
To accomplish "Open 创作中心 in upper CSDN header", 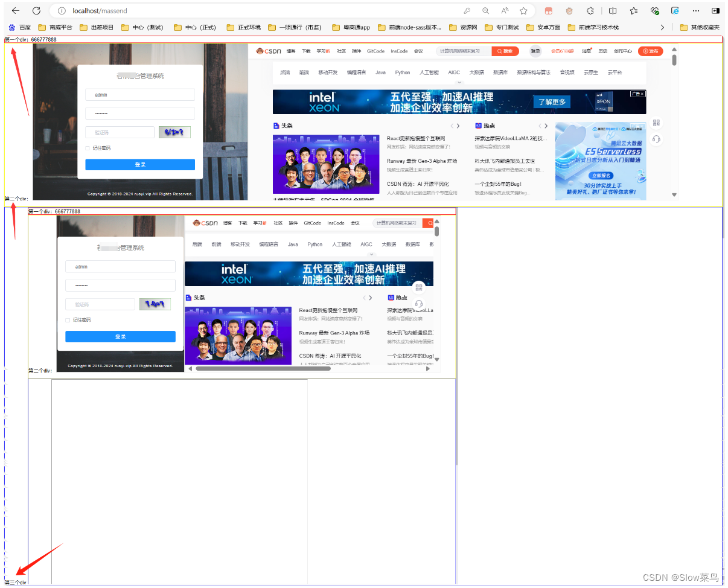I will [x=623, y=51].
